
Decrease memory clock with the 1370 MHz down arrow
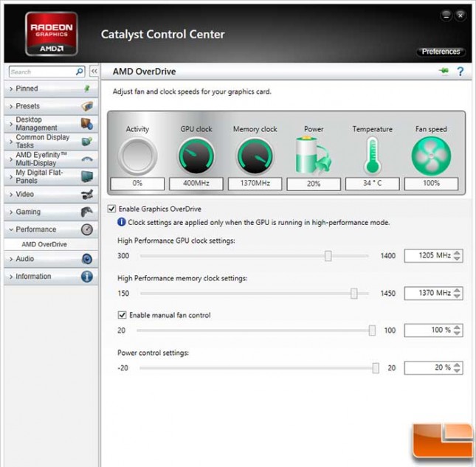457,296
